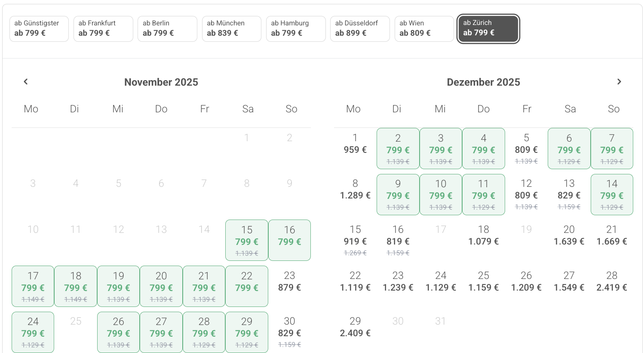The height and width of the screenshot is (353, 644).
Task: Choose the 'ab Berlin' departure option
Action: point(167,28)
